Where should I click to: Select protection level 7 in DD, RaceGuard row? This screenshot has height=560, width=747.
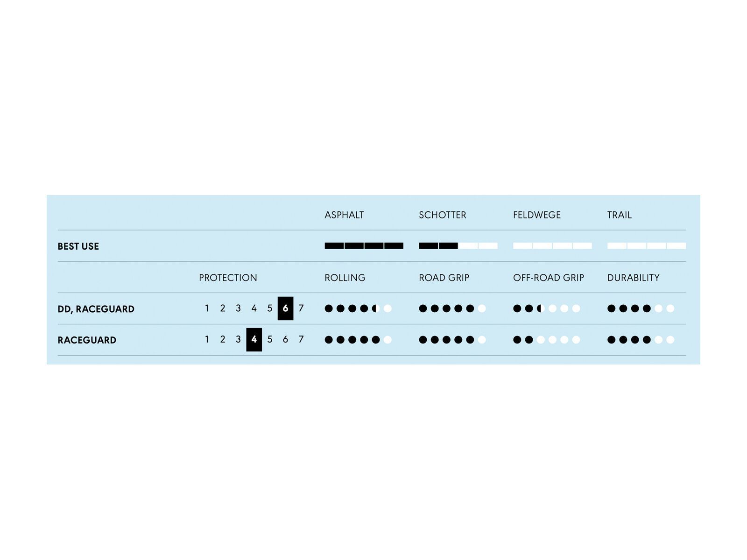coord(301,308)
